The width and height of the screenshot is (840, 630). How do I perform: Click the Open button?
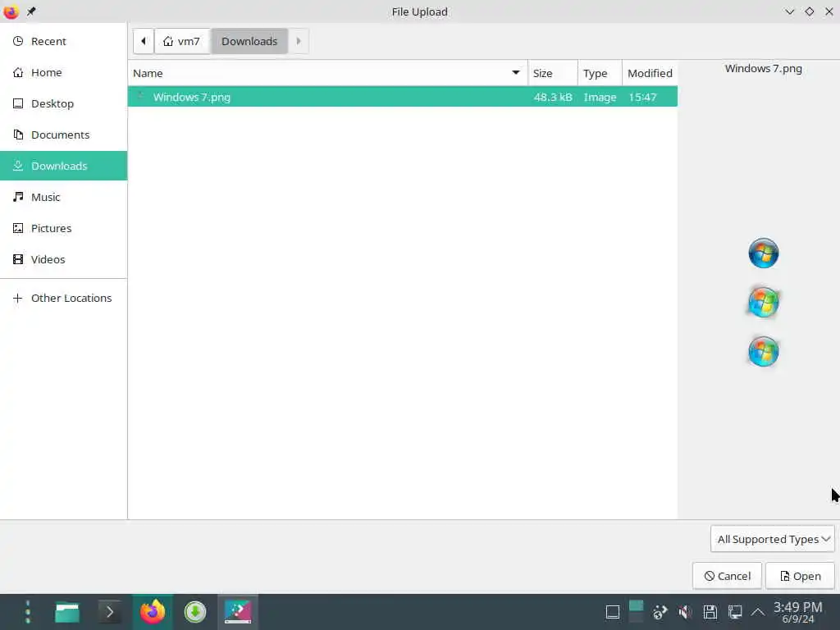pyautogui.click(x=800, y=576)
